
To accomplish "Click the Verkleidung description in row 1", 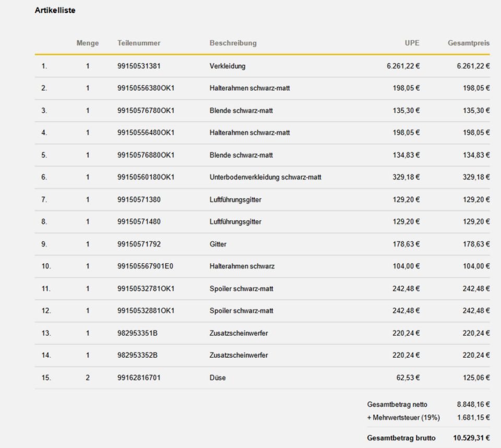I will click(x=227, y=66).
